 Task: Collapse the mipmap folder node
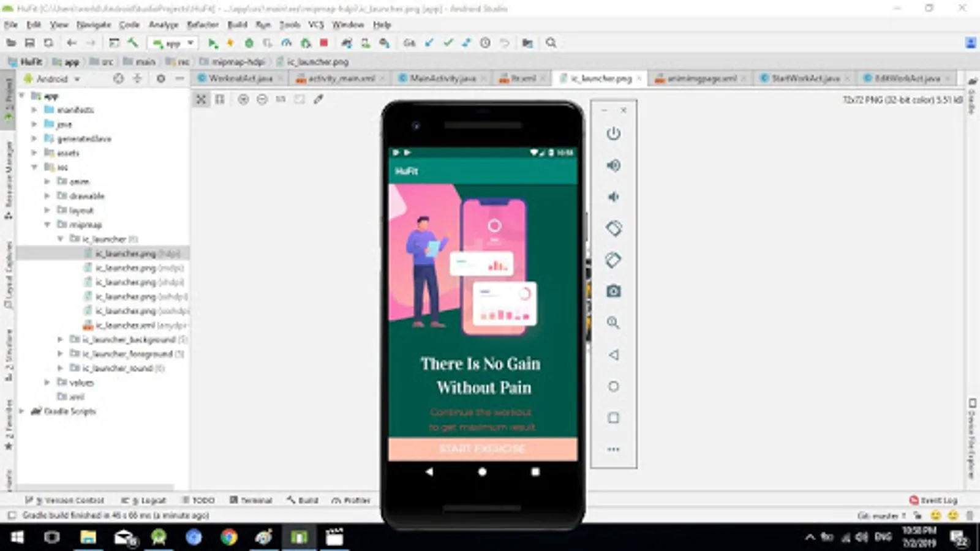click(47, 225)
